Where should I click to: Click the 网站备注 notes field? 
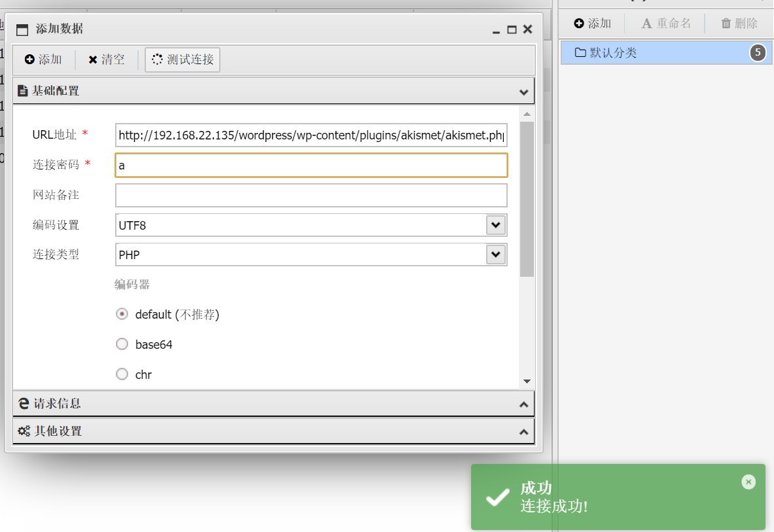click(x=311, y=196)
